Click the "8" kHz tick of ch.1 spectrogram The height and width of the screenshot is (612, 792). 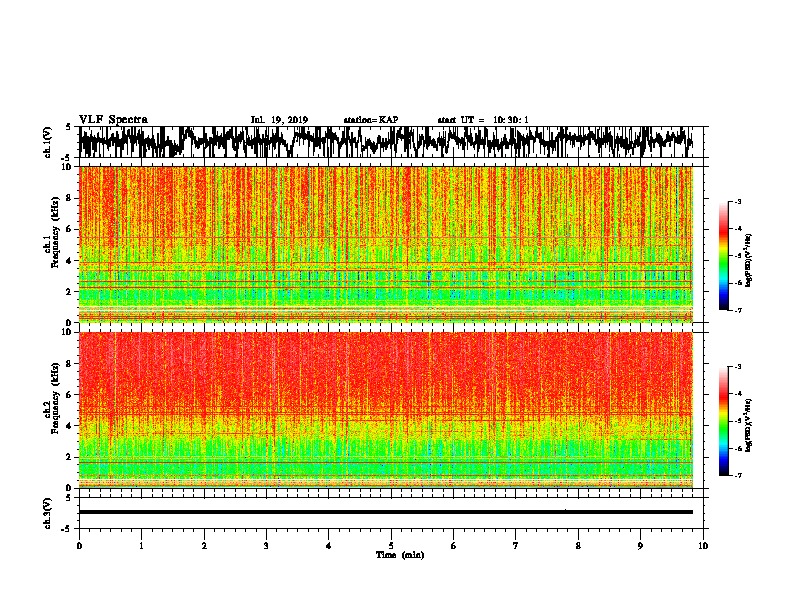(69, 198)
